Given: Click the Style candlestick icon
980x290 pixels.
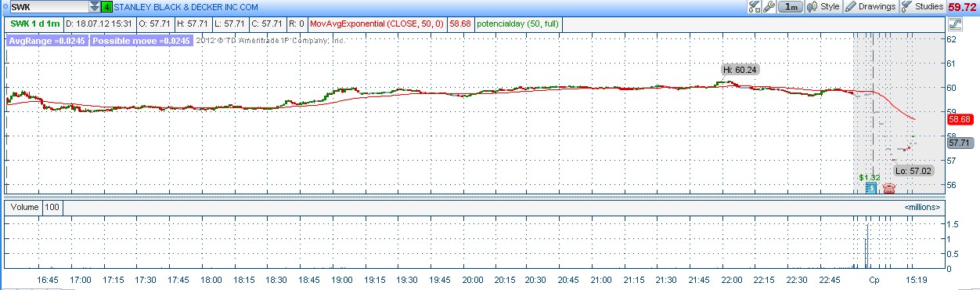Looking at the screenshot, I should pos(812,6).
